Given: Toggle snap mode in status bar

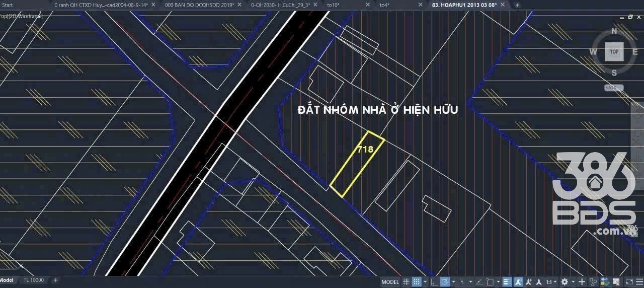Looking at the screenshot, I should click(x=417, y=282).
